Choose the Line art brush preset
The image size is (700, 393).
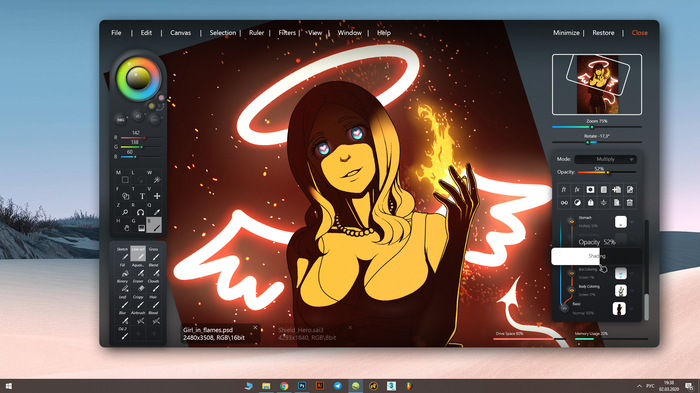point(138,254)
